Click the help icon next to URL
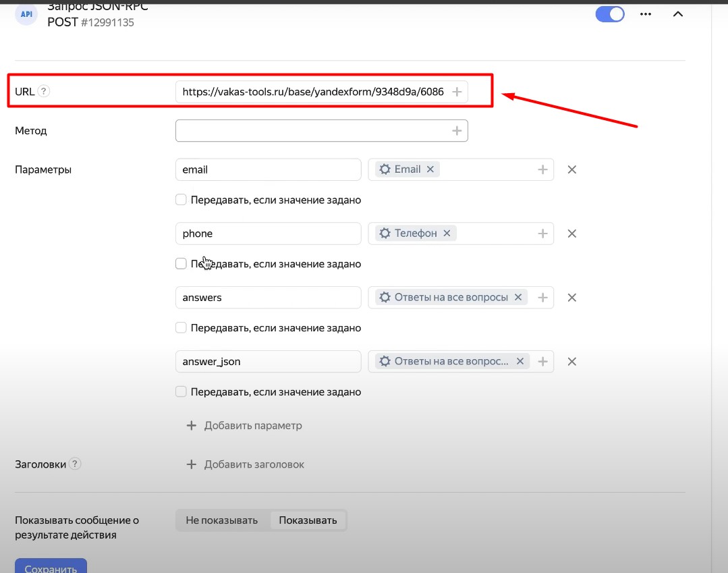The width and height of the screenshot is (728, 573). click(44, 91)
